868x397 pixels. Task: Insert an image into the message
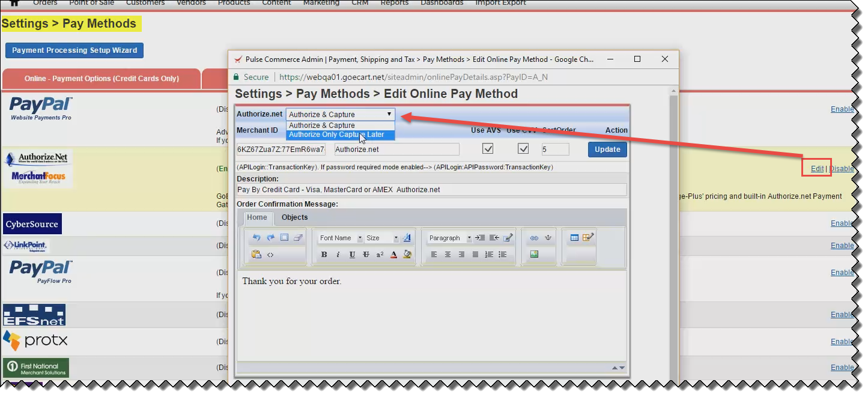click(x=534, y=255)
